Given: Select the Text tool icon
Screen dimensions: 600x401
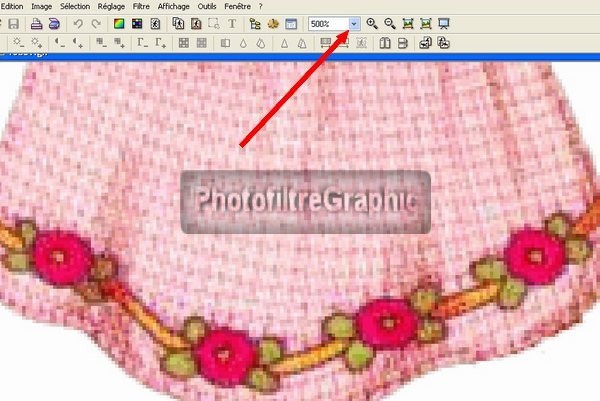Looking at the screenshot, I should click(x=232, y=23).
